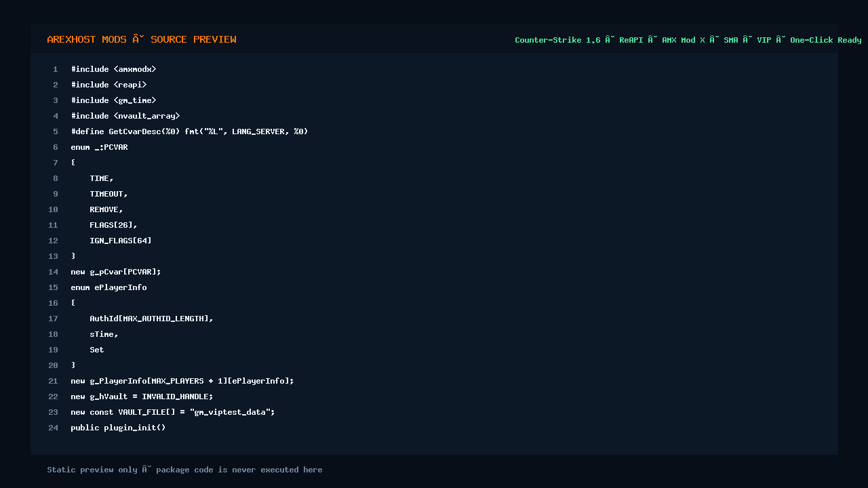Select the VAULT_FILE 'gm_viptest_data' line
The width and height of the screenshot is (868, 488).
[173, 412]
